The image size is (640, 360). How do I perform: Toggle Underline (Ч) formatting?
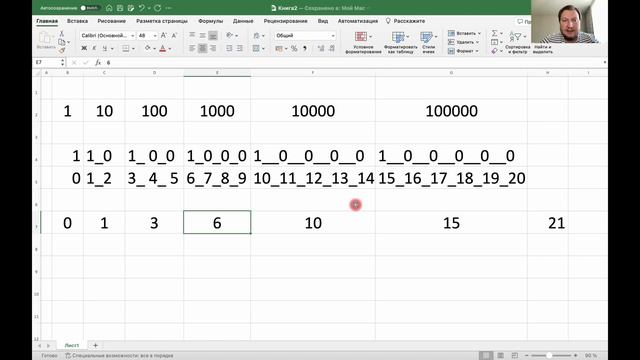click(x=104, y=49)
